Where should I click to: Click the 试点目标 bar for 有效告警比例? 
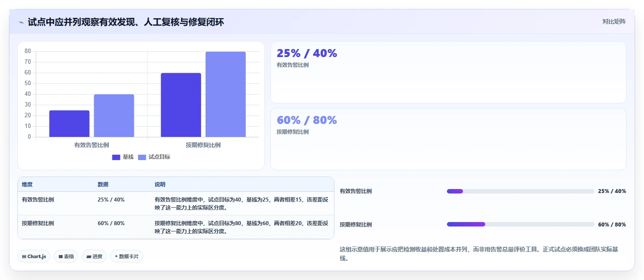(x=114, y=115)
